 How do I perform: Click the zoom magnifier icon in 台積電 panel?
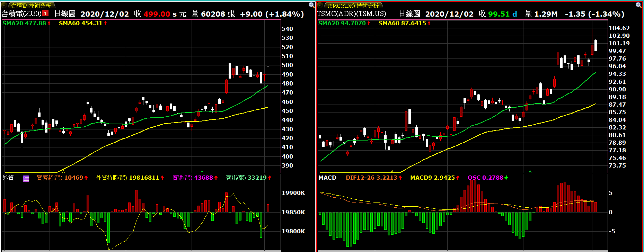pos(311,5)
